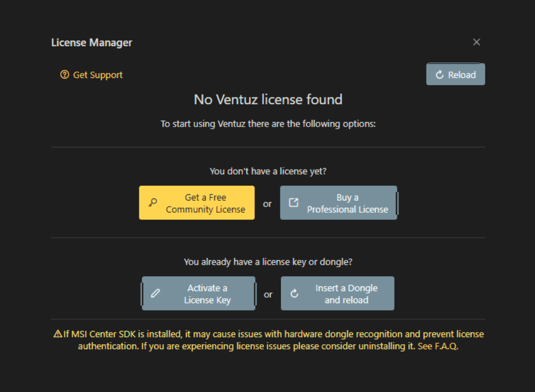Viewport: 535px width, 392px height.
Task: Click the refresh icon on Insert a Dongle button
Action: pos(295,293)
